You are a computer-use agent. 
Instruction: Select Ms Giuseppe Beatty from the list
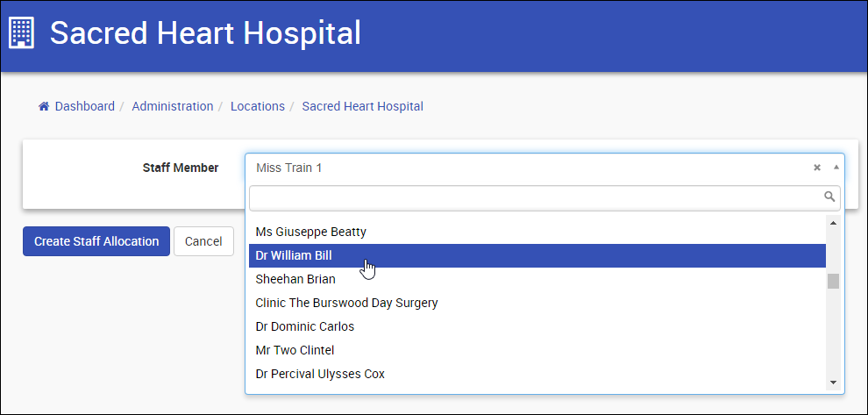click(x=537, y=232)
